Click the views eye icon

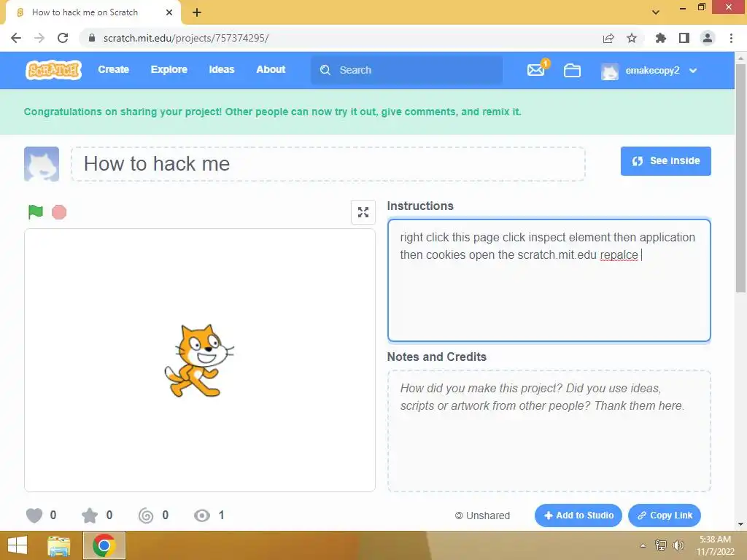202,516
